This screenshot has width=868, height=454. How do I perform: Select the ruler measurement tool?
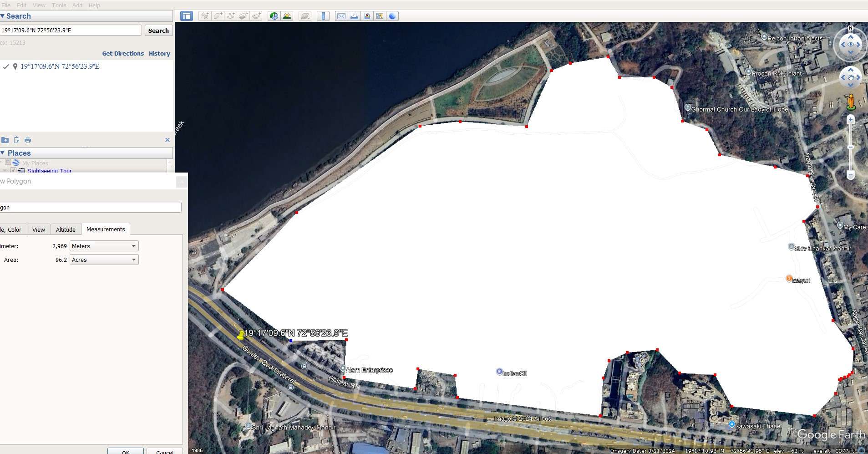[323, 16]
